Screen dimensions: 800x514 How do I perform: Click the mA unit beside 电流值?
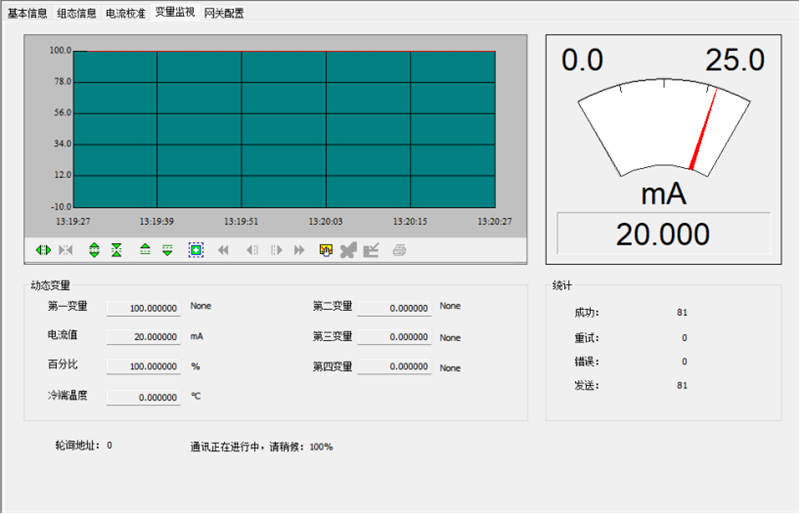tap(196, 336)
